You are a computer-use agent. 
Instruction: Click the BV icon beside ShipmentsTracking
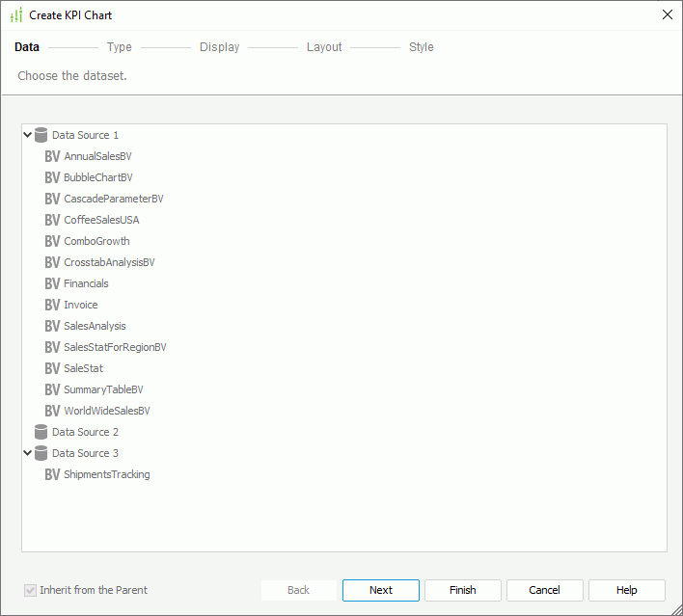(x=52, y=474)
